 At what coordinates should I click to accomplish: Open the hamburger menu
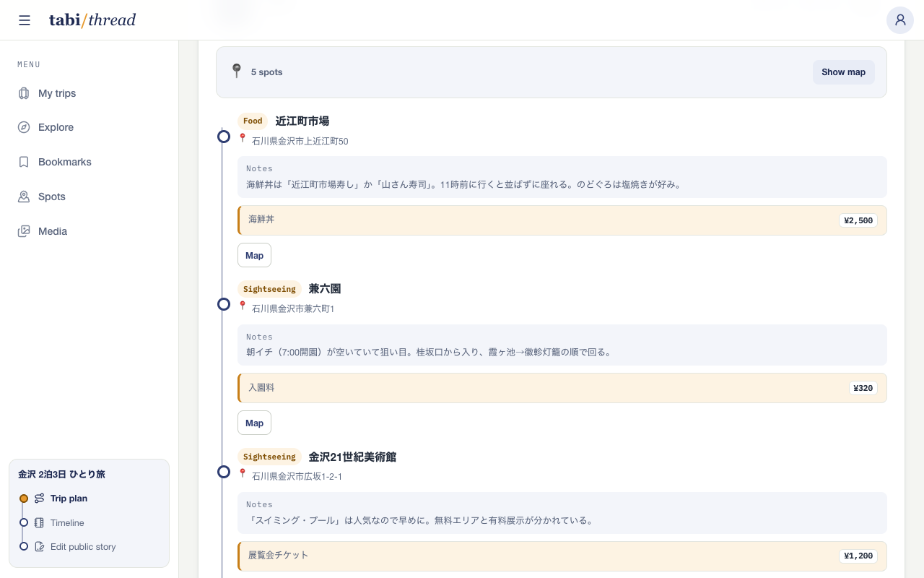25,20
